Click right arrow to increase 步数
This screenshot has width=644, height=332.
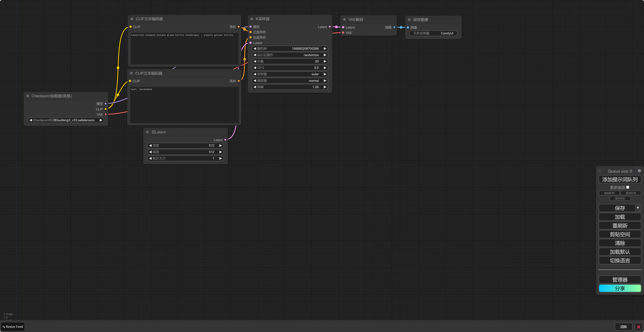(325, 61)
